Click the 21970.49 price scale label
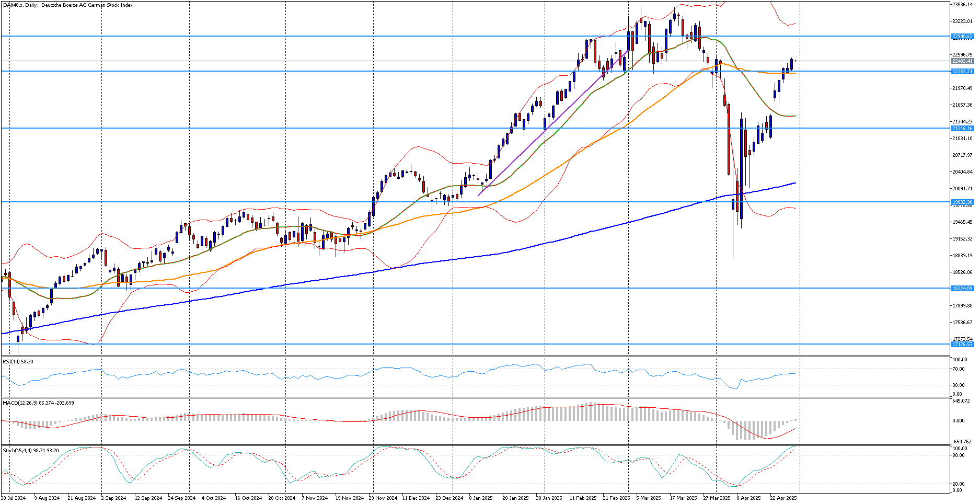Screen dimensions: 980x504 962,88
